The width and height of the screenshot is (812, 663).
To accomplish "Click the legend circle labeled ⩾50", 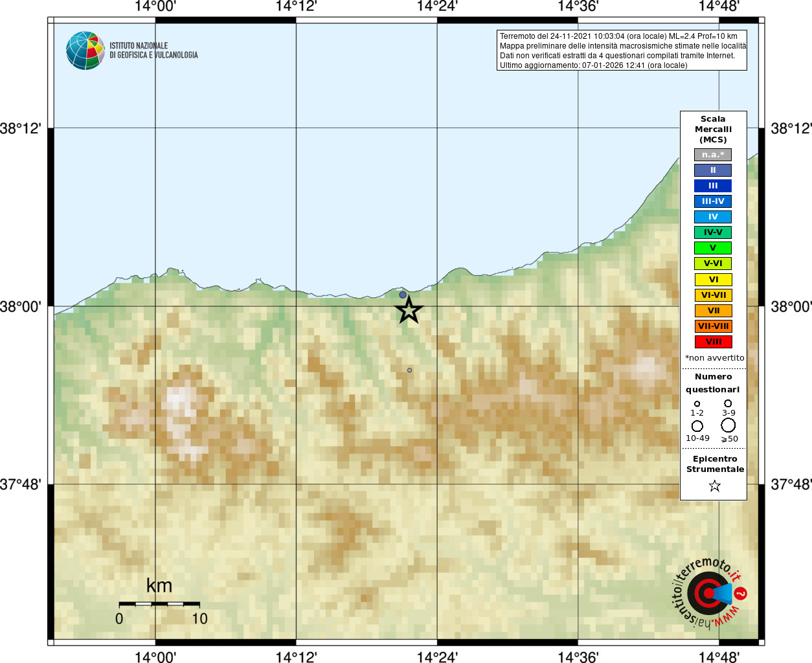I will point(728,425).
